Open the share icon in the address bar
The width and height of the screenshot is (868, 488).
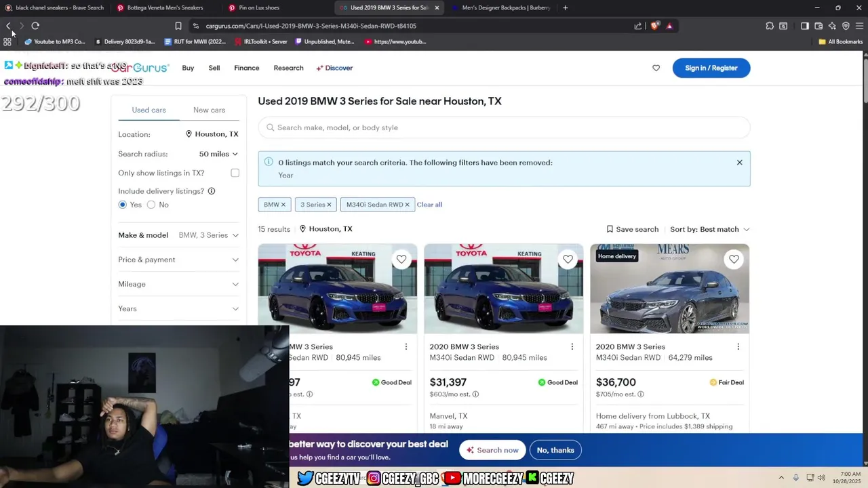638,26
